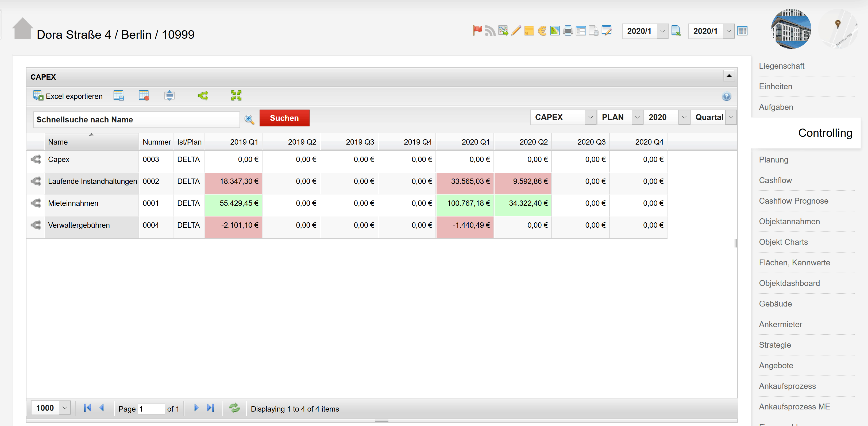Open the PLAN dropdown
Screen dimensions: 868x426
tap(637, 117)
